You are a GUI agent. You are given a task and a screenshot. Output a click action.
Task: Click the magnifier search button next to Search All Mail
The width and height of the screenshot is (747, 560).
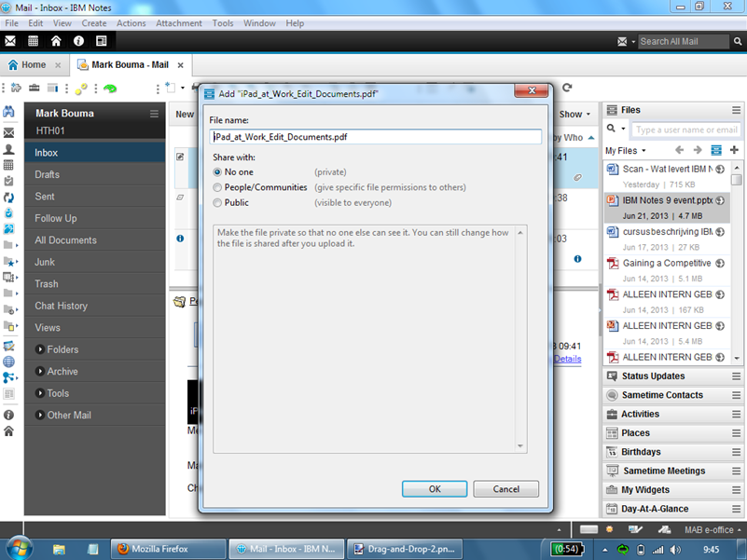(738, 41)
